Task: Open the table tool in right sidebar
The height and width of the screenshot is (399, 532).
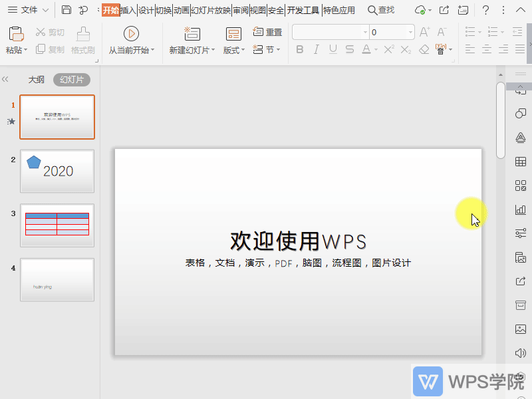Action: [520, 162]
